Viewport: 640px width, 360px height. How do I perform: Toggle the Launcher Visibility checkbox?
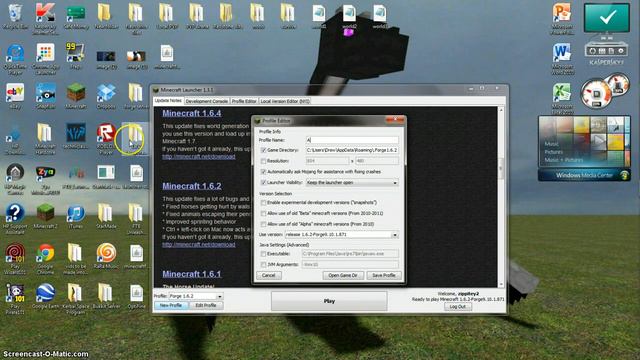pyautogui.click(x=263, y=182)
